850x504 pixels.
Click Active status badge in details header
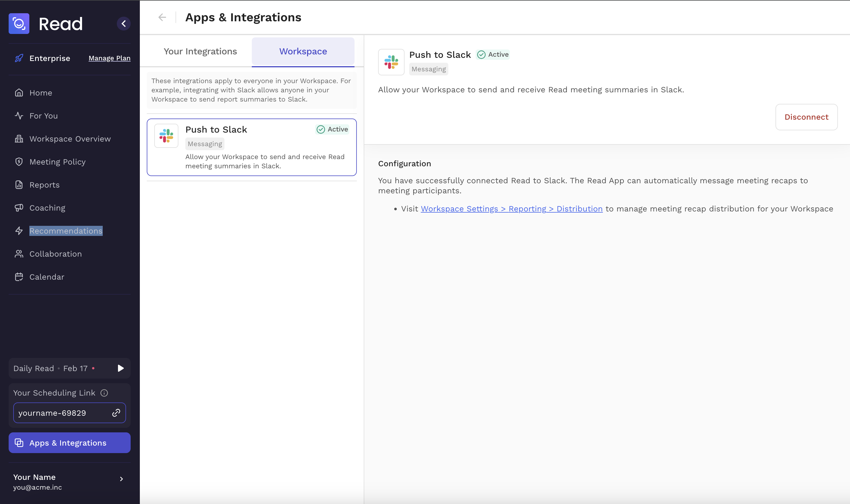click(493, 55)
